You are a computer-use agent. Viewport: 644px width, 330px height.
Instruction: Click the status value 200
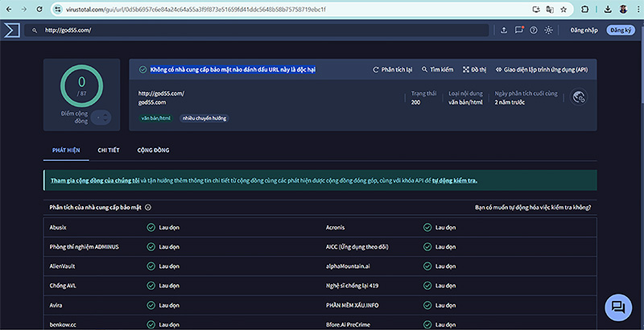(415, 102)
